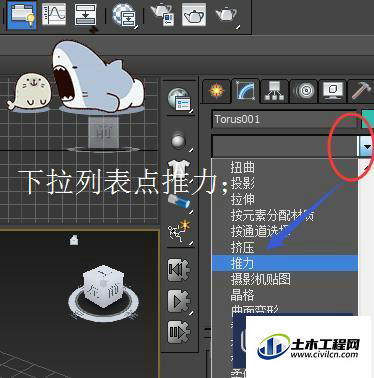374x378 pixels.
Task: Open the Render Setup teapot icon
Action: click(162, 15)
